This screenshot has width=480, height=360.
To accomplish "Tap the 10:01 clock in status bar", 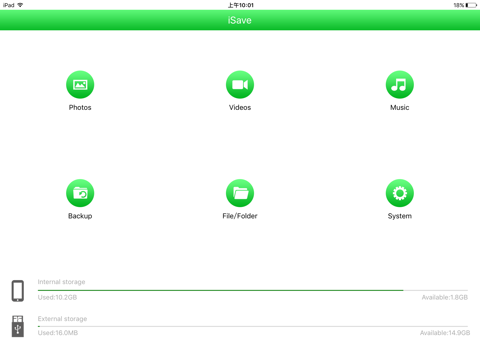I will point(241,5).
